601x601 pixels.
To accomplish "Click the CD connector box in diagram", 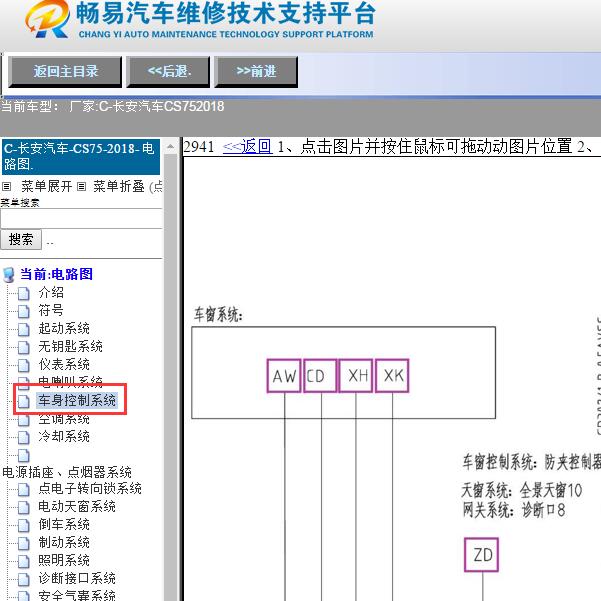I will pyautogui.click(x=320, y=376).
